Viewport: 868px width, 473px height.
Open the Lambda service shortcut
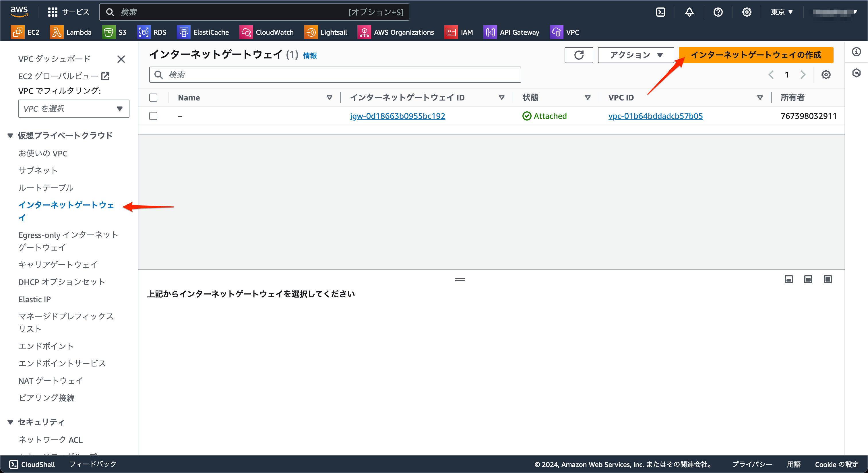pos(71,32)
